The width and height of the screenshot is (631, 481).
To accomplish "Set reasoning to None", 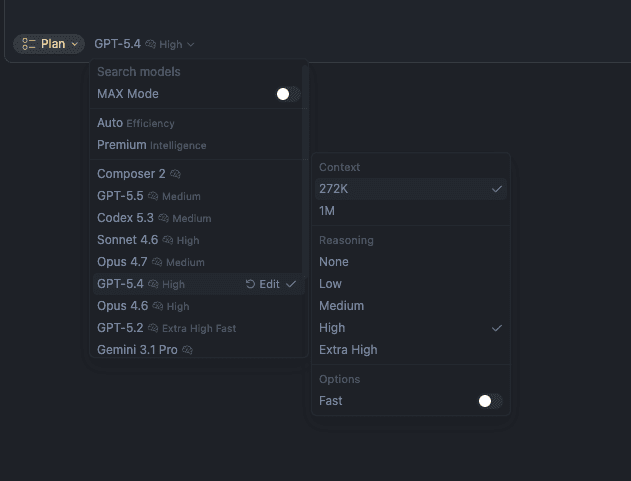I will [x=410, y=262].
